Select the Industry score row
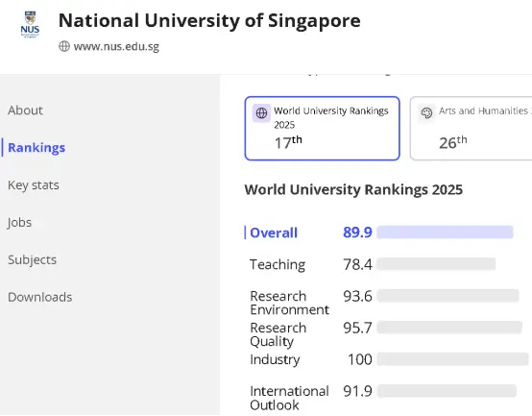 389,359
